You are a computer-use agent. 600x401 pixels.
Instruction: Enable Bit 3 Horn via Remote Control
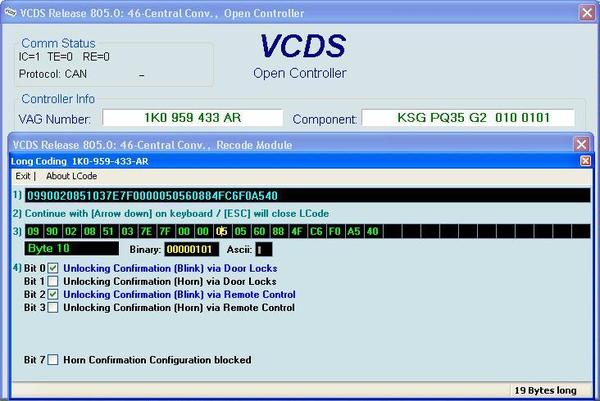coord(53,307)
